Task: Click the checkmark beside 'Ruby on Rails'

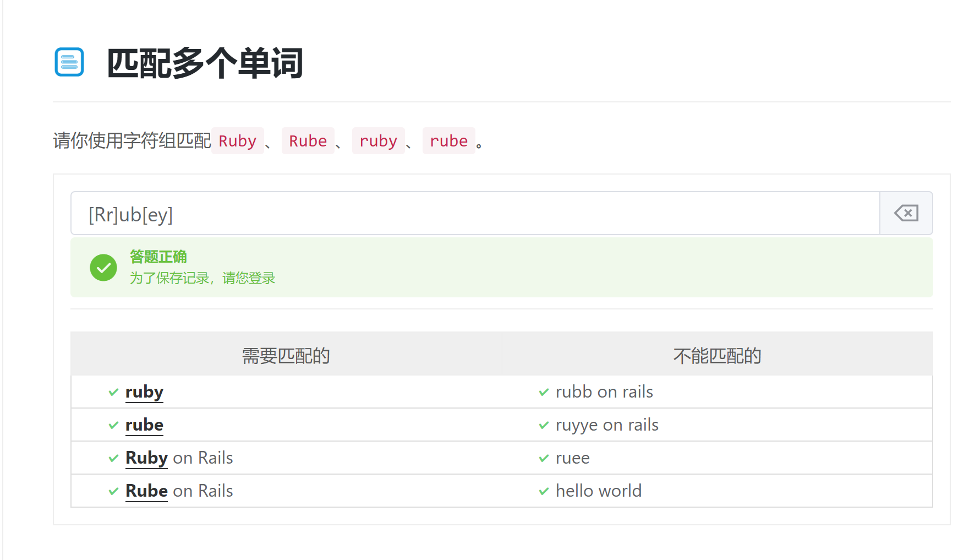Action: [x=114, y=458]
